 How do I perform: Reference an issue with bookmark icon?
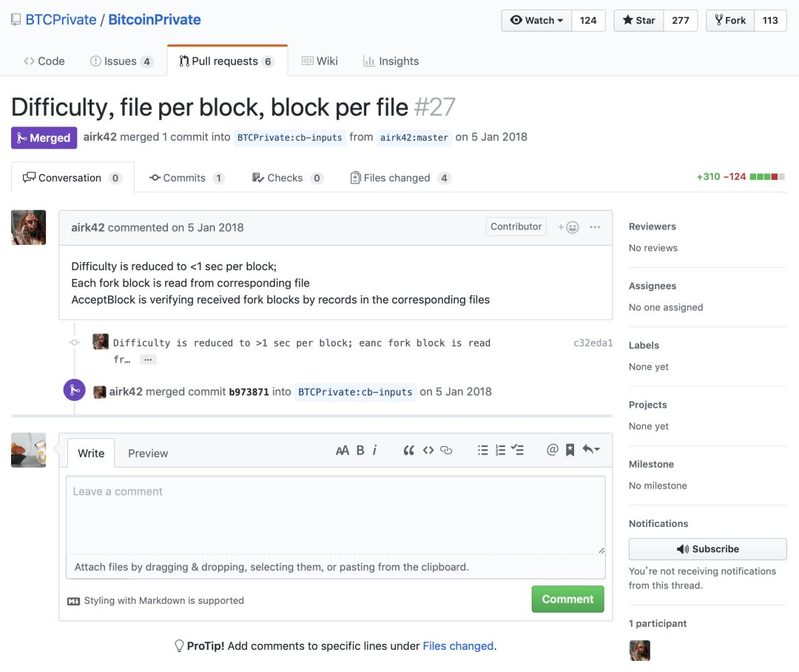[570, 450]
